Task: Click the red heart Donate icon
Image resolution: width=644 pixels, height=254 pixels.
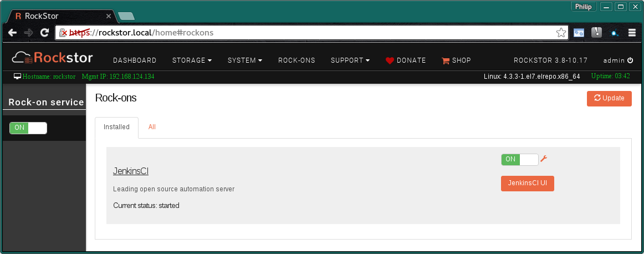Action: [x=390, y=60]
